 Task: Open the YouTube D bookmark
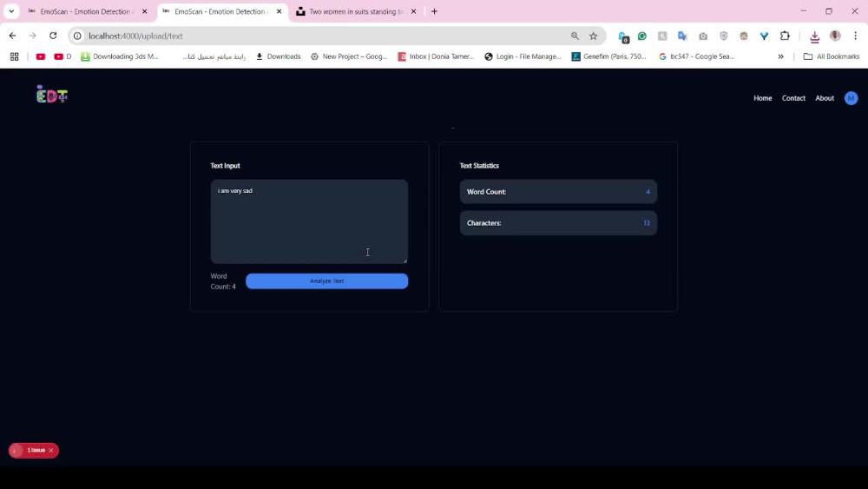[62, 56]
